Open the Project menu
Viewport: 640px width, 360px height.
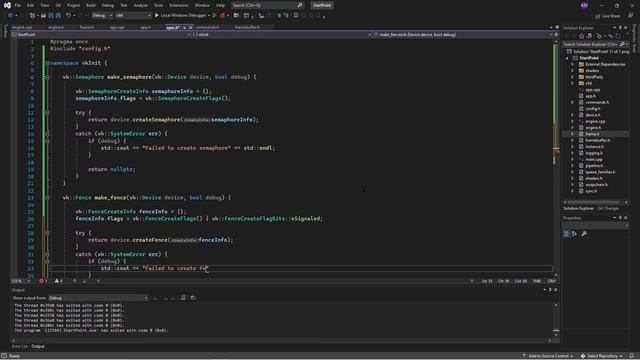point(73,5)
